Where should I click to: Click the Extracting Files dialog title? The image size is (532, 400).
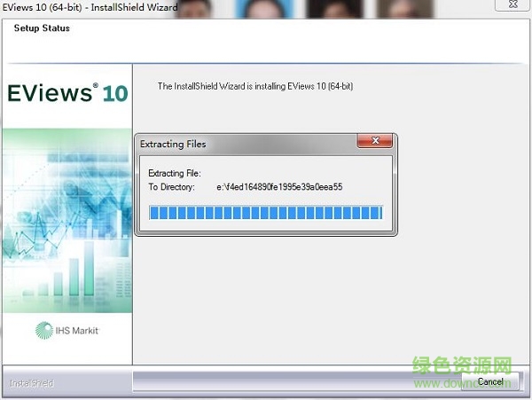[x=173, y=145]
